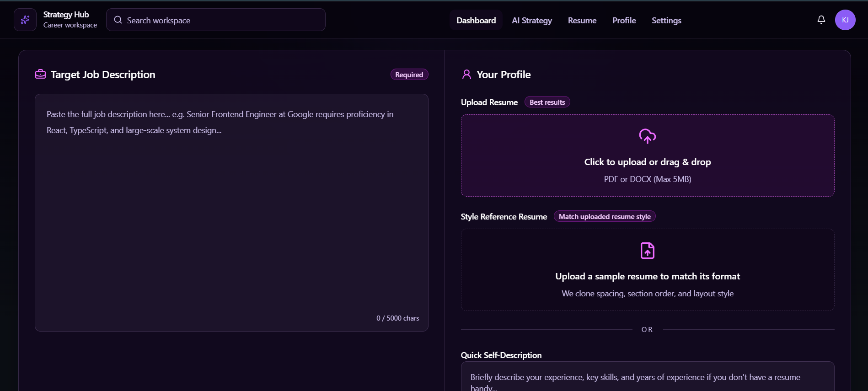This screenshot has width=868, height=391.
Task: Focus the Search workspace field
Action: point(216,20)
